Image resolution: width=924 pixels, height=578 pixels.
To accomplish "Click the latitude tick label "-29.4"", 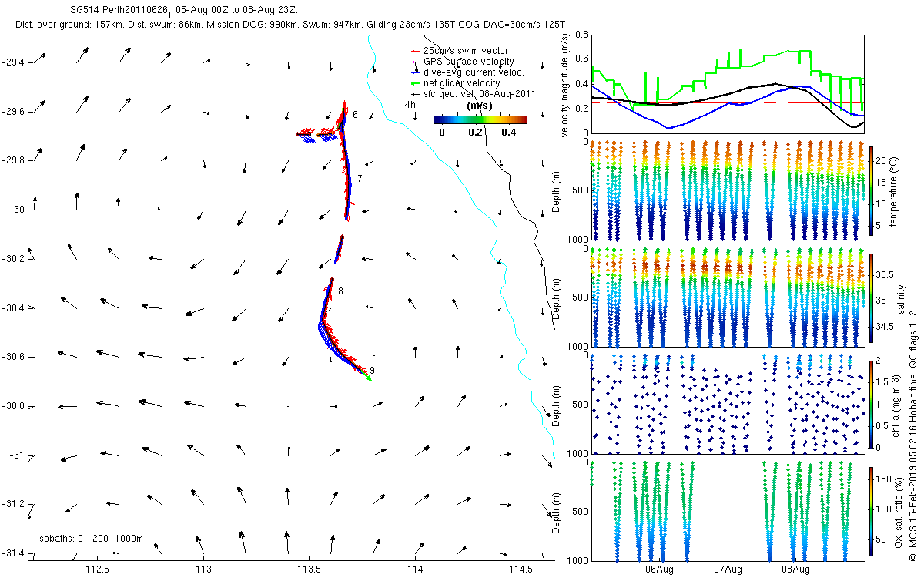I will click(14, 62).
